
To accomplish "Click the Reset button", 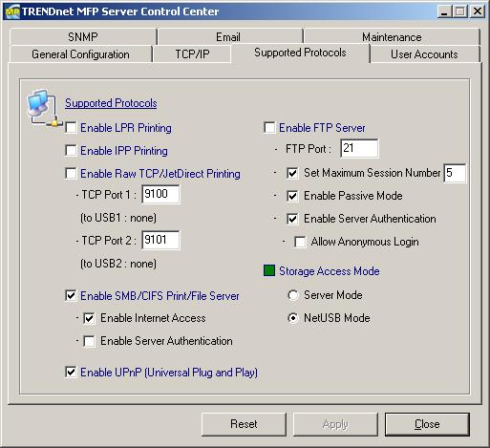I will (x=244, y=424).
